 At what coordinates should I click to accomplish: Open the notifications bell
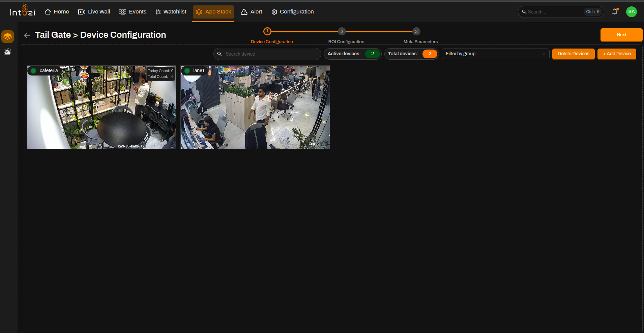coord(615,12)
